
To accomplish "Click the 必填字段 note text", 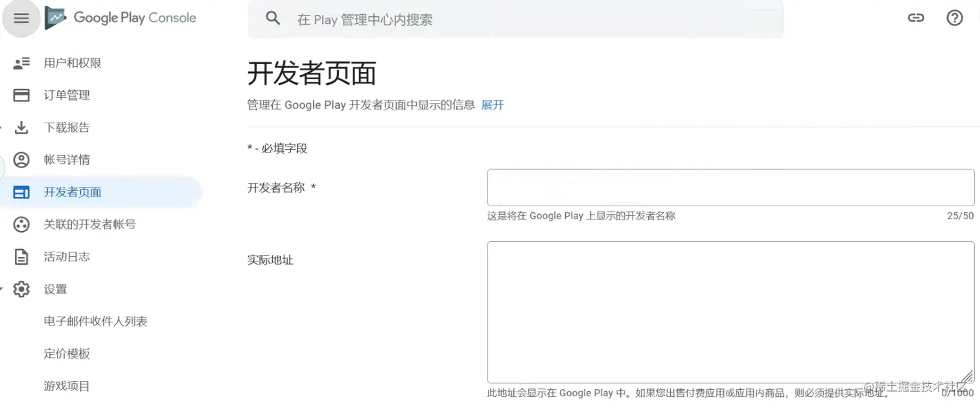I will click(x=277, y=149).
